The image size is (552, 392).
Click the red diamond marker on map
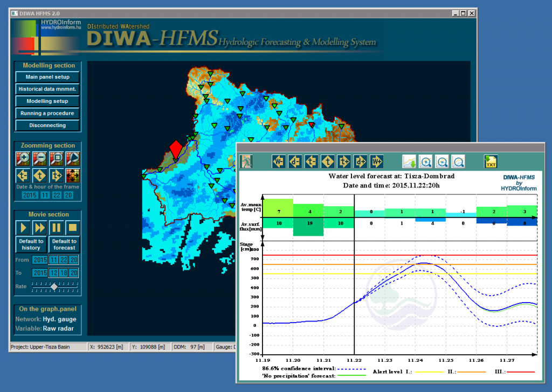[176, 148]
